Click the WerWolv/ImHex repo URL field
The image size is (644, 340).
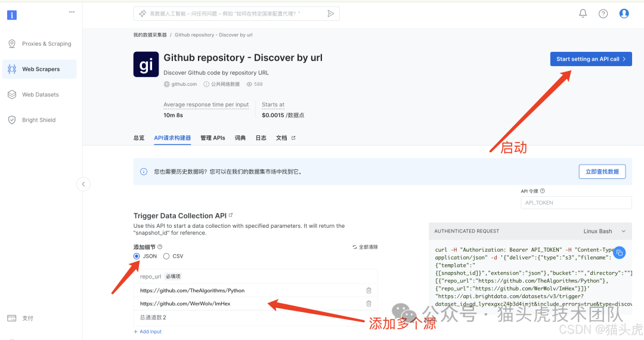250,304
